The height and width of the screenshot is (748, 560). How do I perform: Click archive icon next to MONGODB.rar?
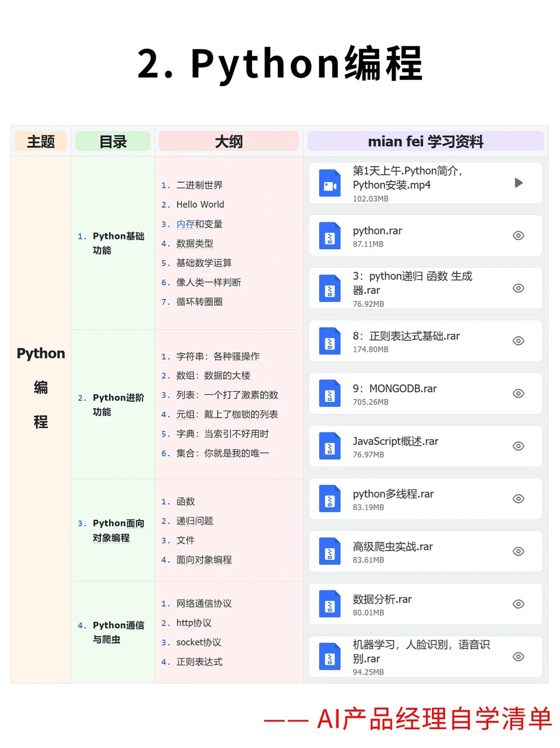click(x=330, y=393)
